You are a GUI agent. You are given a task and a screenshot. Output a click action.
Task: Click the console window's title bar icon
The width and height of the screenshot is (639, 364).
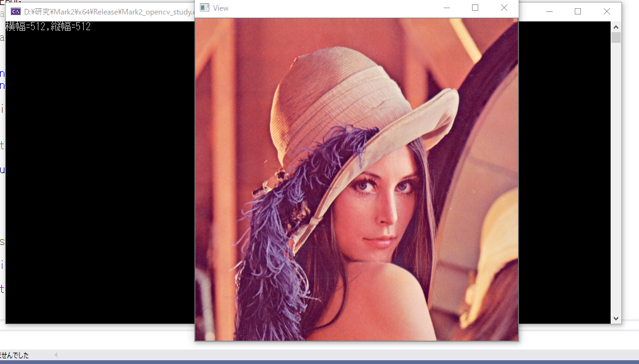click(x=16, y=12)
